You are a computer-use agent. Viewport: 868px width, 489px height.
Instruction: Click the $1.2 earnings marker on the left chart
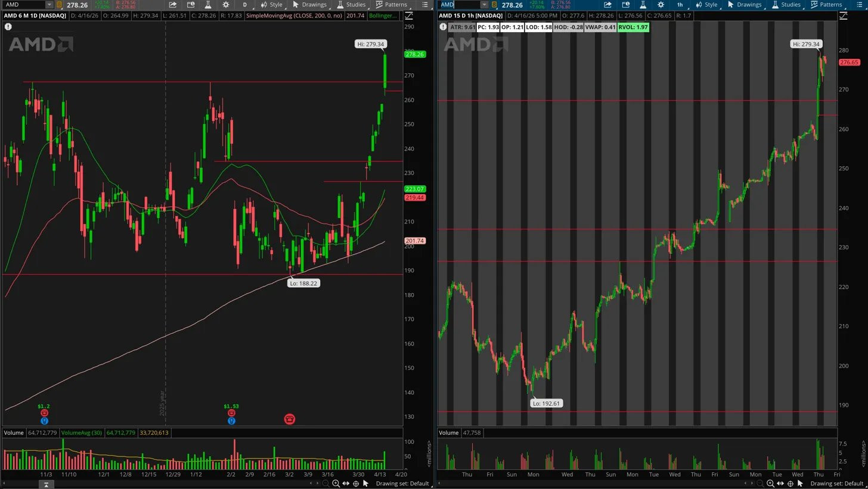coord(44,406)
